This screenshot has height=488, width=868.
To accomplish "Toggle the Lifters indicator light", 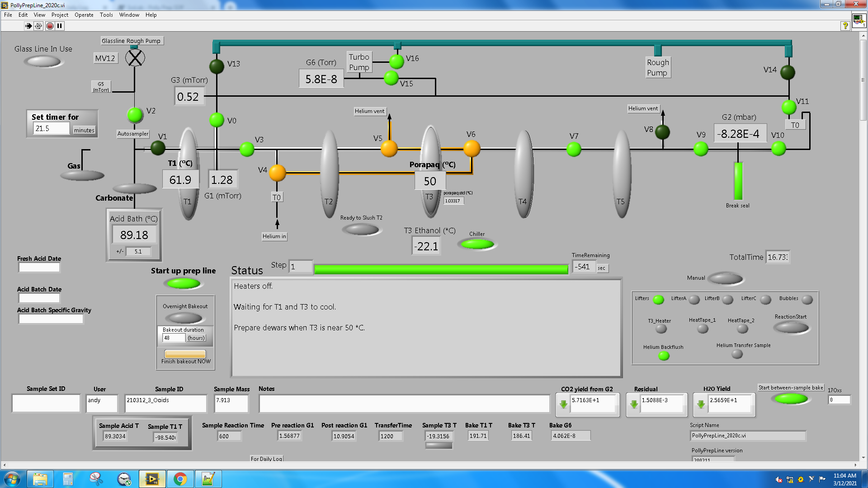I will click(x=659, y=299).
